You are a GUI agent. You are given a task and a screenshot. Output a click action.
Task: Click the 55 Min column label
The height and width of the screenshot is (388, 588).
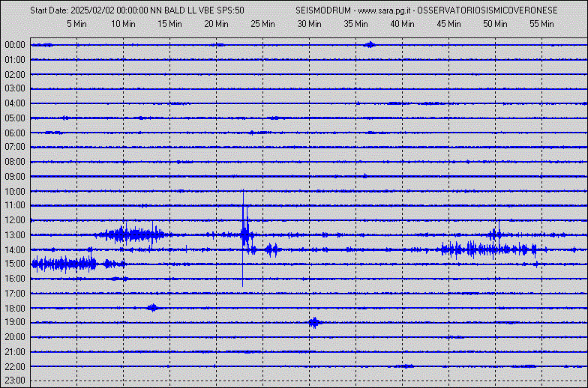click(x=541, y=24)
